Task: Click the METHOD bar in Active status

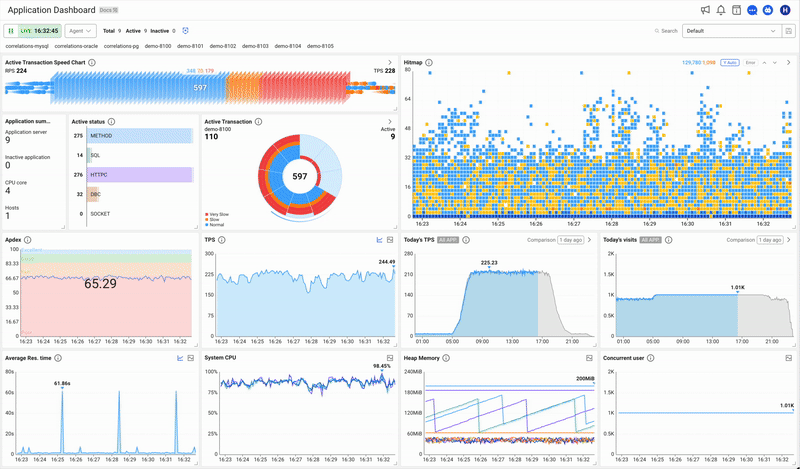Action: click(140, 136)
